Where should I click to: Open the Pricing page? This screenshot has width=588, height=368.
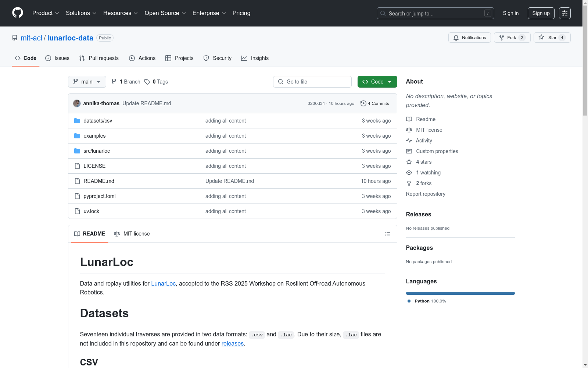pos(241,13)
